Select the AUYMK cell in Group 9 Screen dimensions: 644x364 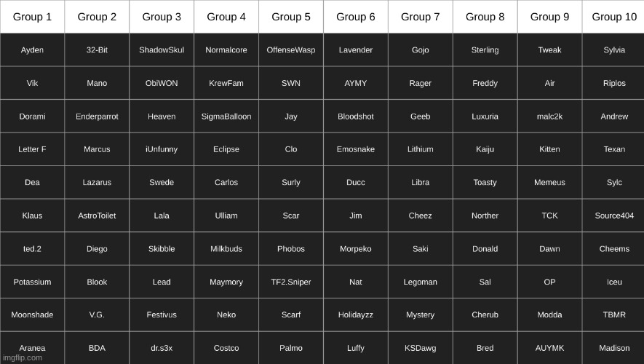coord(549,348)
